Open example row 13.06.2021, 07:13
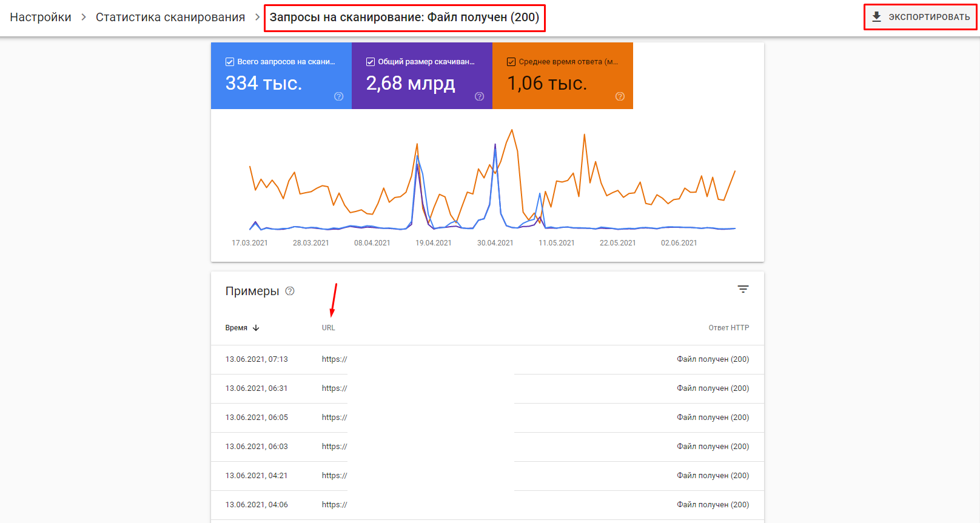 (x=257, y=359)
